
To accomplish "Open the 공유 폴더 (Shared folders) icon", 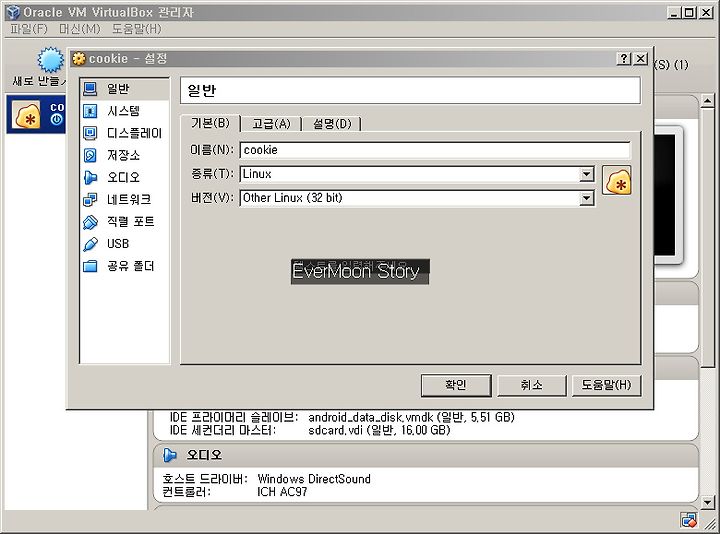I will click(x=90, y=266).
